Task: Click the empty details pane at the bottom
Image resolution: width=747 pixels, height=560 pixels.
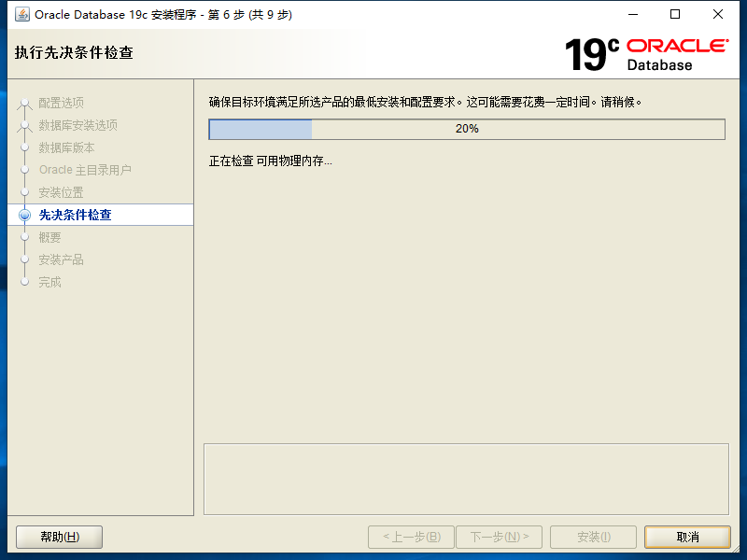Action: click(x=466, y=479)
